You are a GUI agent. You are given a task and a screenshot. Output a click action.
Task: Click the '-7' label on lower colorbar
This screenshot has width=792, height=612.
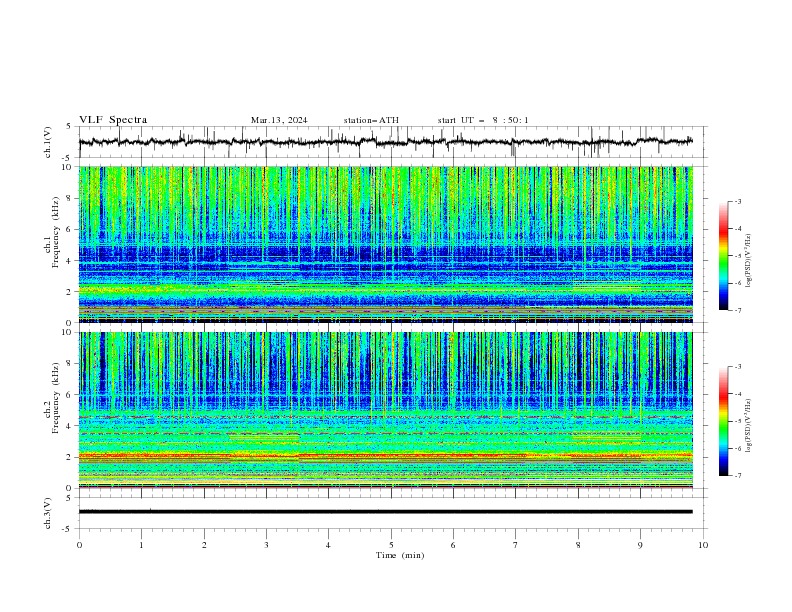(x=738, y=476)
